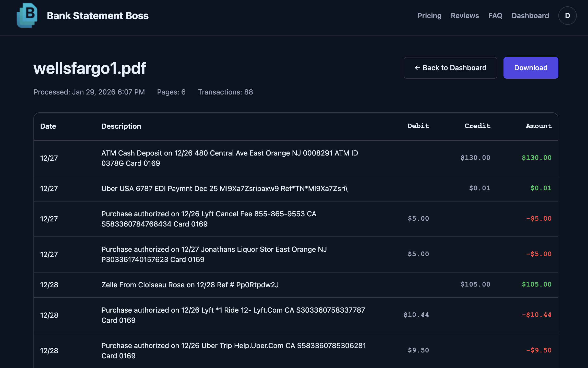Click the Back to Dashboard button

450,68
